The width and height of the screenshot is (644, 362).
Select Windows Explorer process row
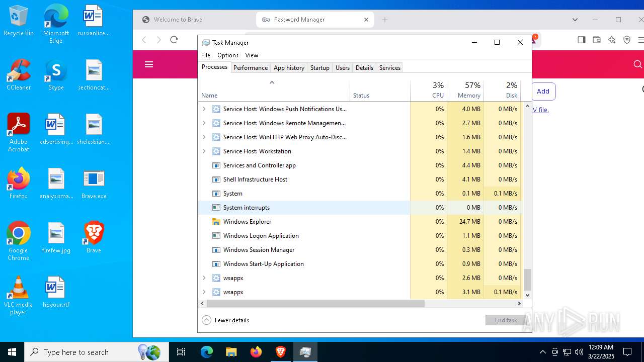pyautogui.click(x=361, y=221)
